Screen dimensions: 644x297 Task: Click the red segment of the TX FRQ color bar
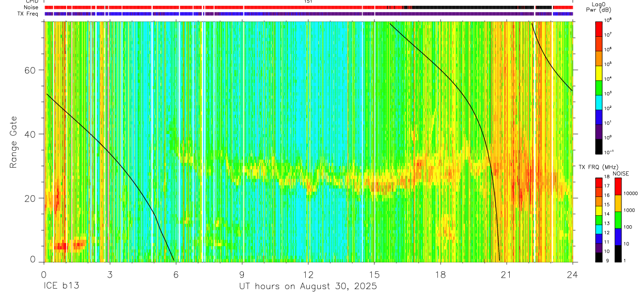click(x=599, y=182)
